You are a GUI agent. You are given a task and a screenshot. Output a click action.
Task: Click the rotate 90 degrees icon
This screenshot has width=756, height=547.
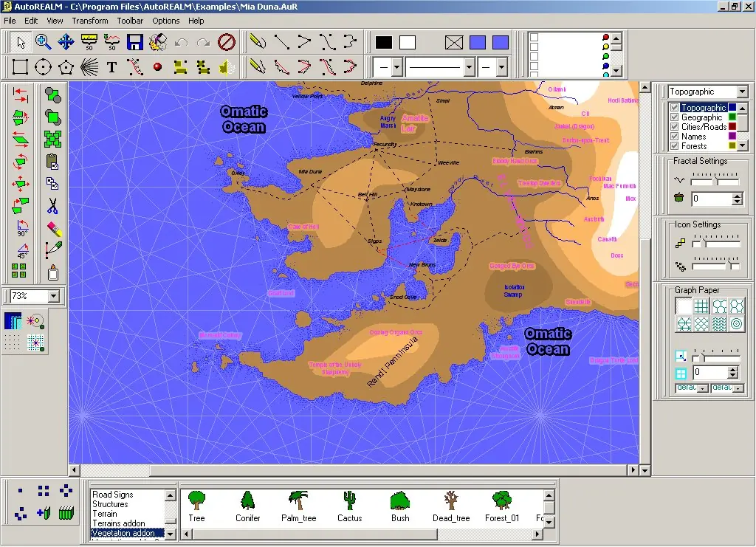pos(21,228)
